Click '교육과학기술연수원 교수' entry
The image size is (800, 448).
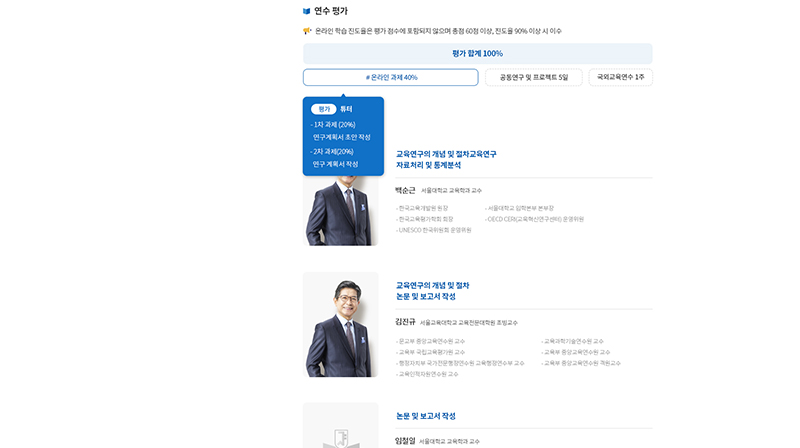pos(572,341)
